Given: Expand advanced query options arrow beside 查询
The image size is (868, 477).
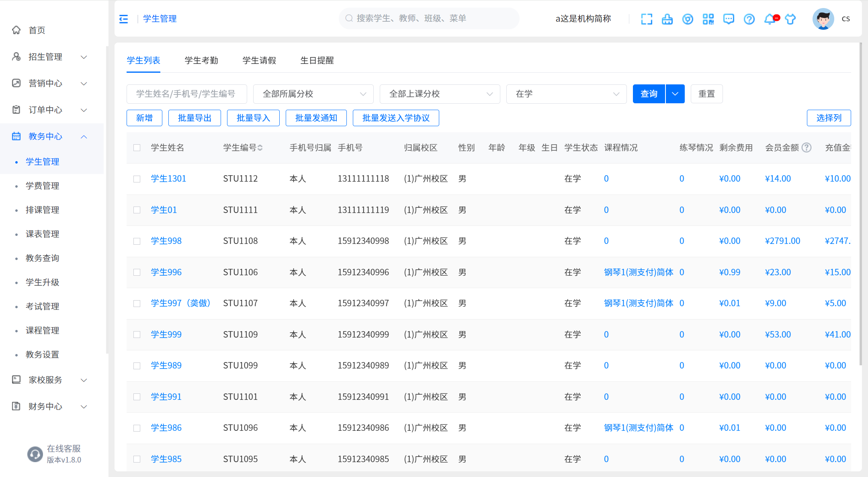Looking at the screenshot, I should [675, 94].
